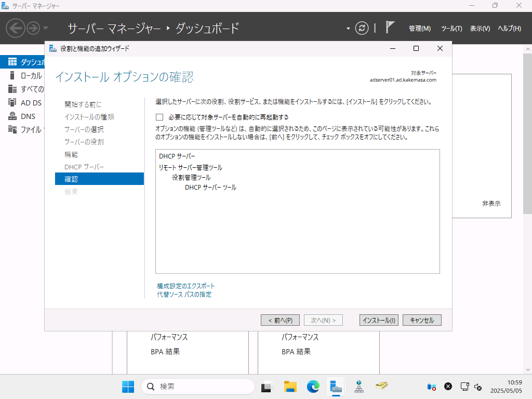Viewport: 532px width, 399px height.
Task: Go to インストールの種類 wizard step
Action: click(x=89, y=117)
